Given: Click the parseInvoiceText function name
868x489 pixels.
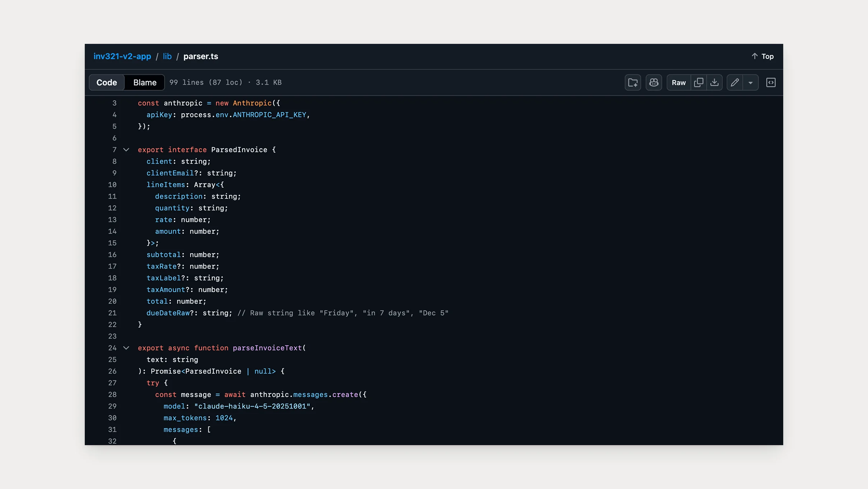Looking at the screenshot, I should click(x=267, y=348).
